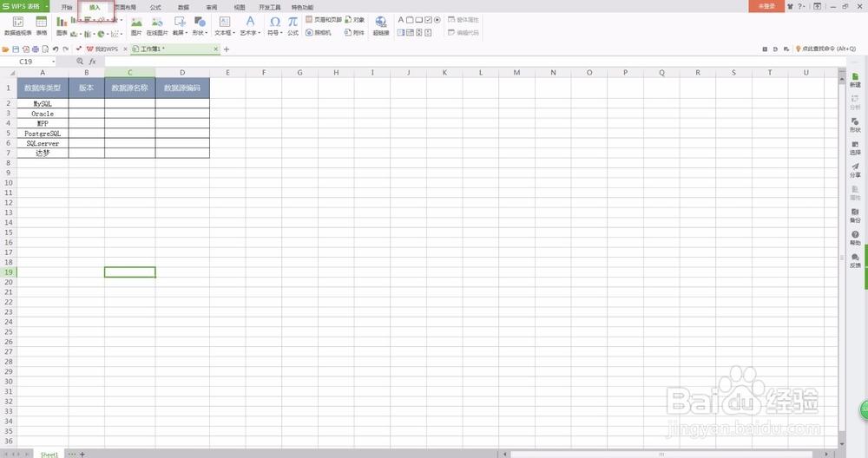Screen dimensions: 868x458
Task: Click the orange 未登录 login button
Action: pos(766,6)
